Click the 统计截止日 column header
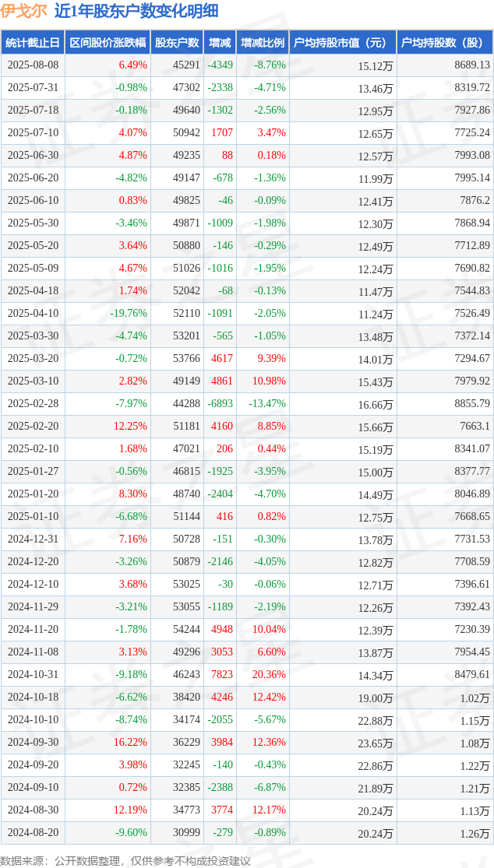This screenshot has height=868, width=494. pyautogui.click(x=33, y=43)
